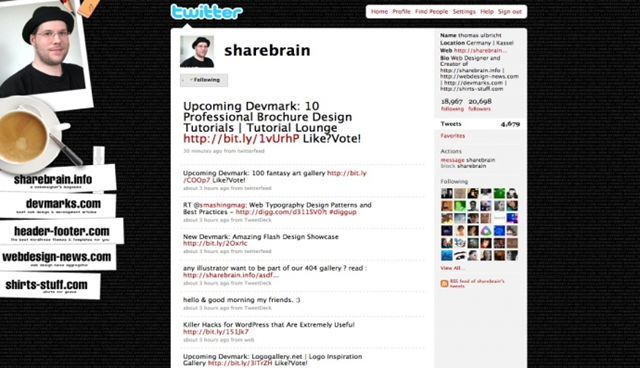The width and height of the screenshot is (640, 368).
Task: Click the Killer Hacks for WordPress tweet text
Action: click(269, 325)
